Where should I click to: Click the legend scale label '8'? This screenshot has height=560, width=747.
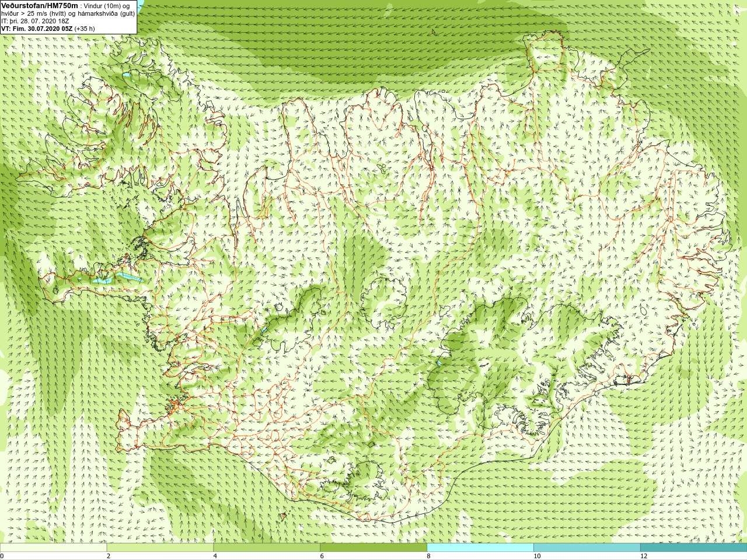(x=429, y=556)
